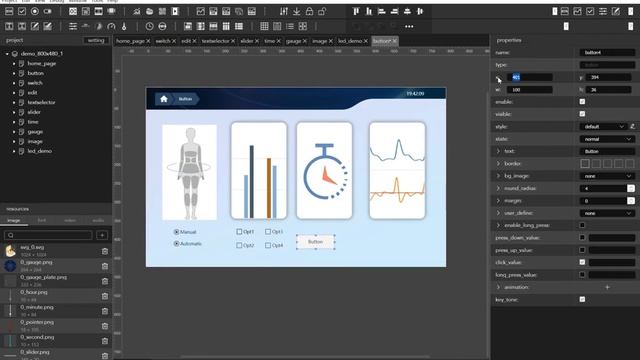Uncheck the click_value checkbox

[582, 262]
